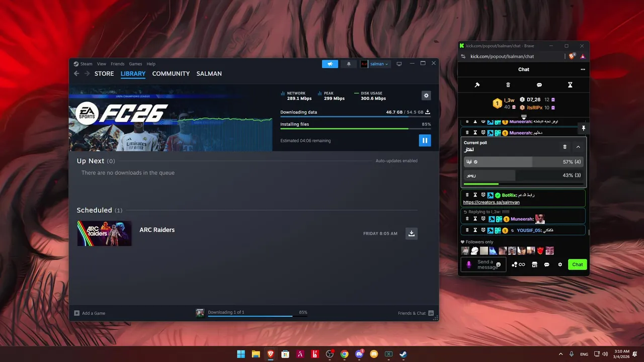Viewport: 644px width, 362px height.
Task: Open download settings gear in Steam
Action: 426,96
